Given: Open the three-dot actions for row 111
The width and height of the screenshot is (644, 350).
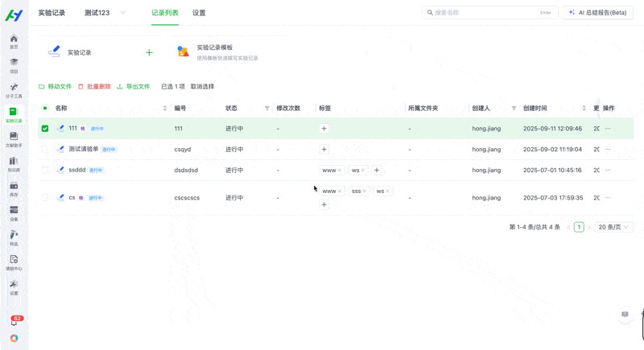Looking at the screenshot, I should click(x=608, y=129).
